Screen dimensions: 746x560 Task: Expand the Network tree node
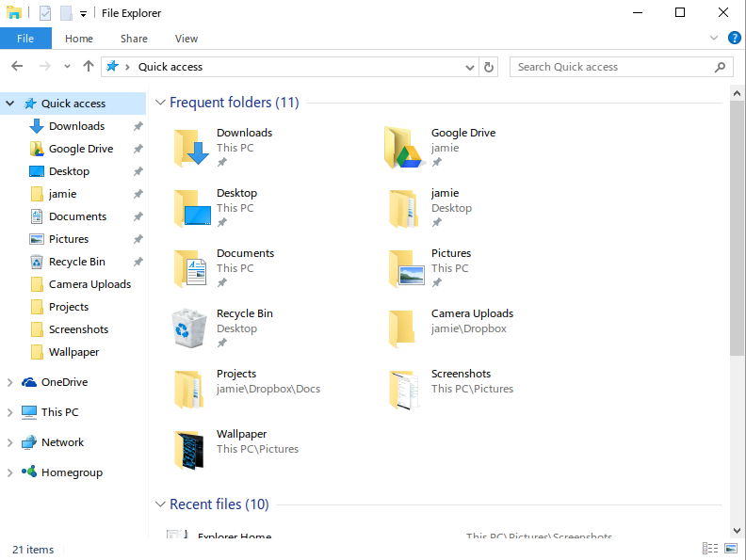(x=9, y=442)
